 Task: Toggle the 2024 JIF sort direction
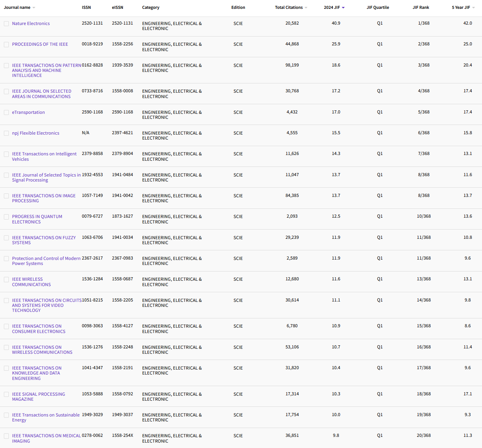pos(343,7)
